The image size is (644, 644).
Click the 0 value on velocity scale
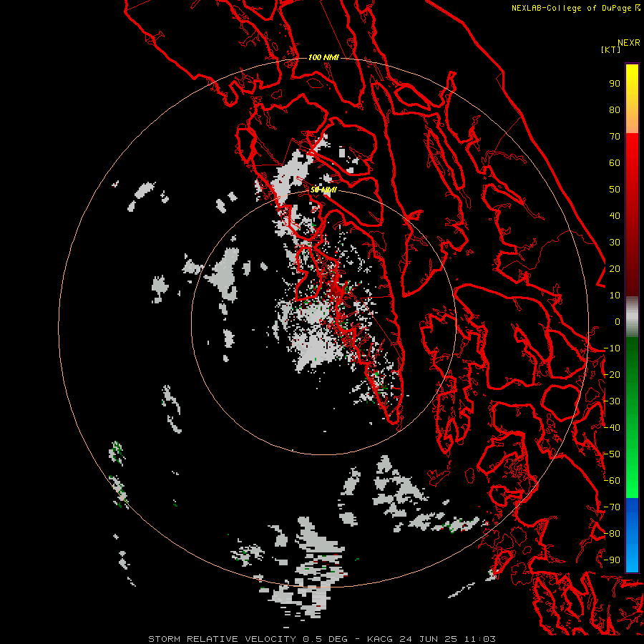(618, 321)
